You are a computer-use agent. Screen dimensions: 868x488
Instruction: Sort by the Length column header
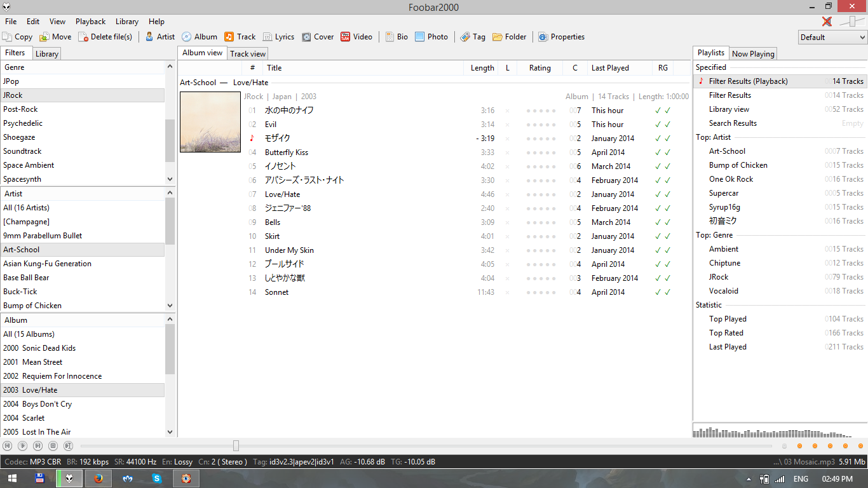pos(482,68)
